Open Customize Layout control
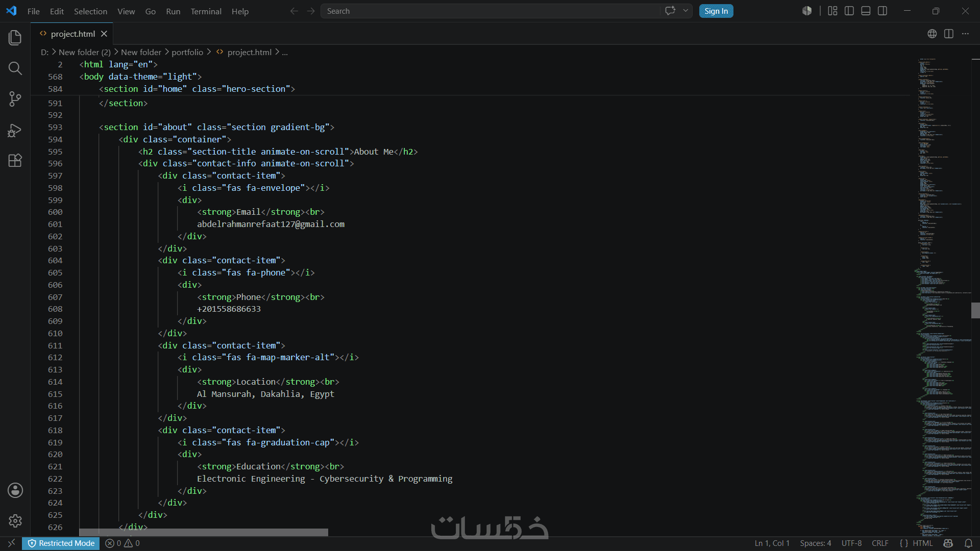The width and height of the screenshot is (980, 551). [x=832, y=11]
